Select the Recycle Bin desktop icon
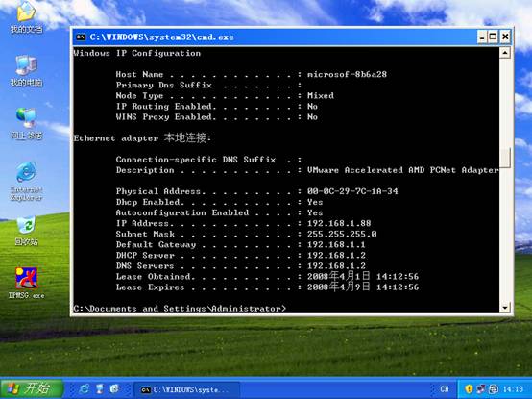The width and height of the screenshot is (532, 399). point(26,231)
